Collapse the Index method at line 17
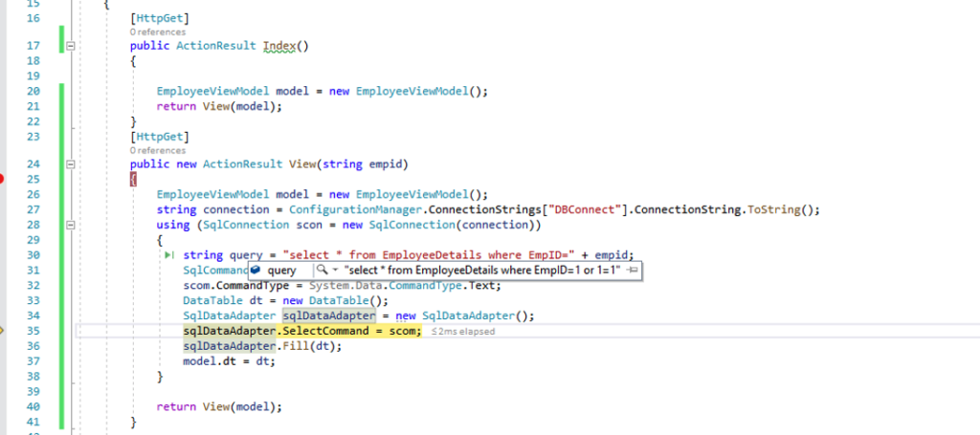The width and height of the screenshot is (980, 435). (72, 45)
